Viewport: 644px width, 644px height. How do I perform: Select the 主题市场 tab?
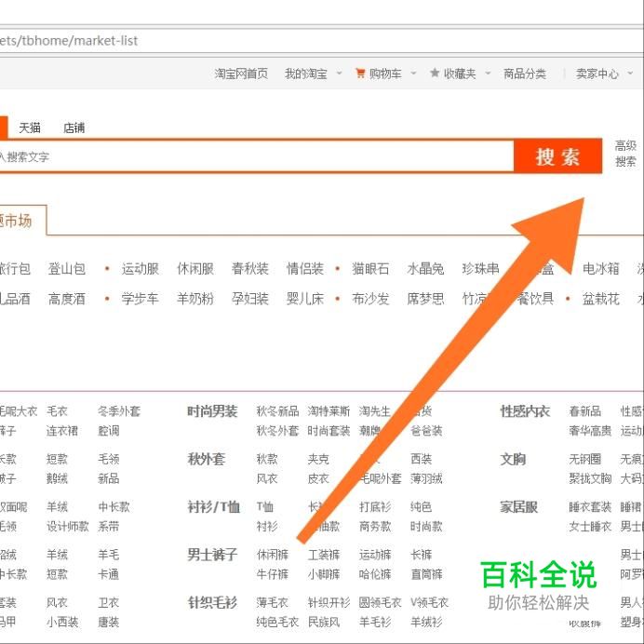coord(22,221)
